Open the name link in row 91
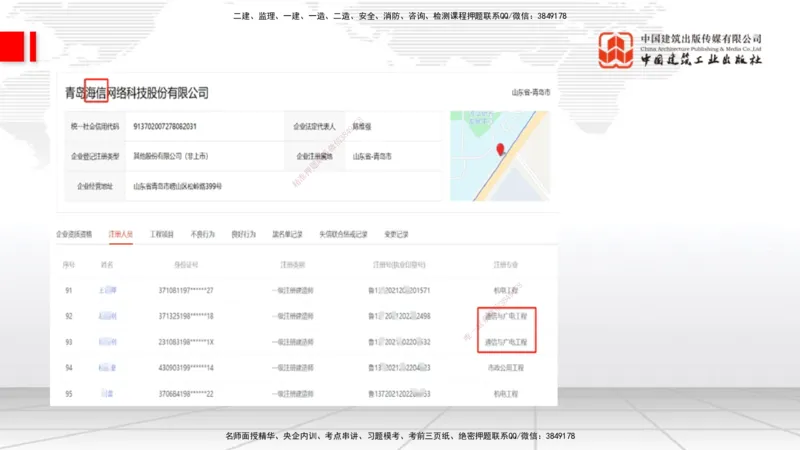Screen dimensions: 800x450 pos(107,290)
